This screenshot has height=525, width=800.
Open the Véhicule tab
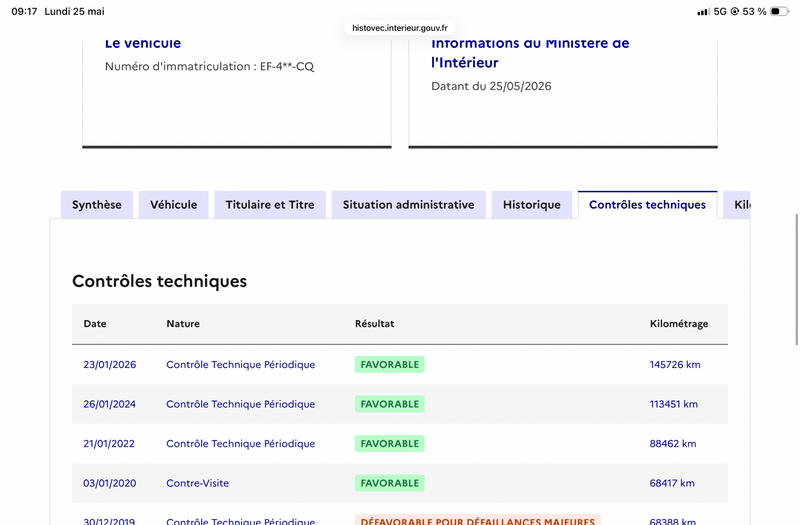click(173, 205)
